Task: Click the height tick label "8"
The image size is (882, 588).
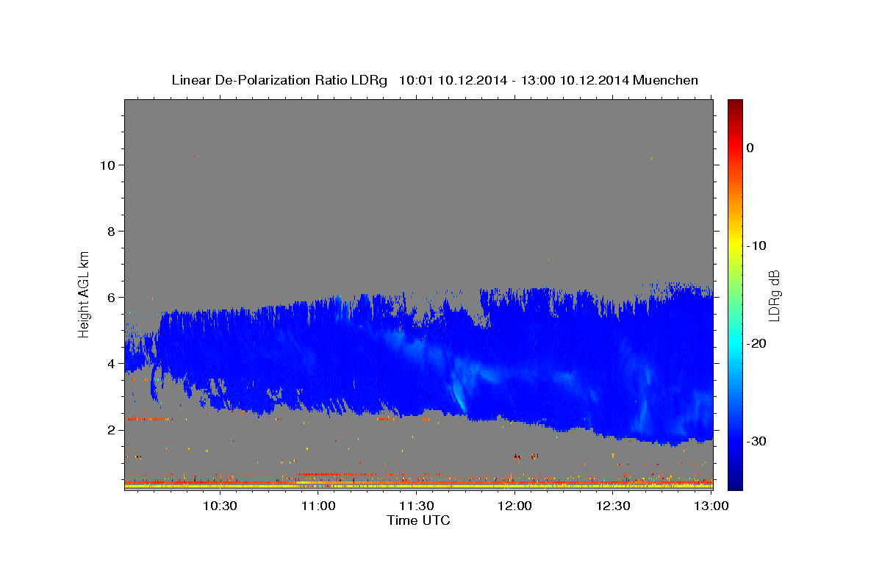Action: click(110, 231)
